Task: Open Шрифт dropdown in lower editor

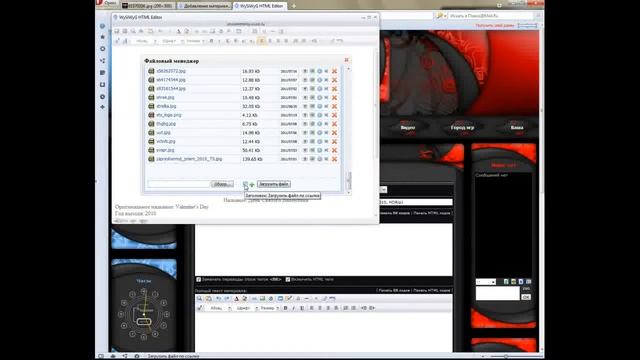Action: tap(246, 308)
